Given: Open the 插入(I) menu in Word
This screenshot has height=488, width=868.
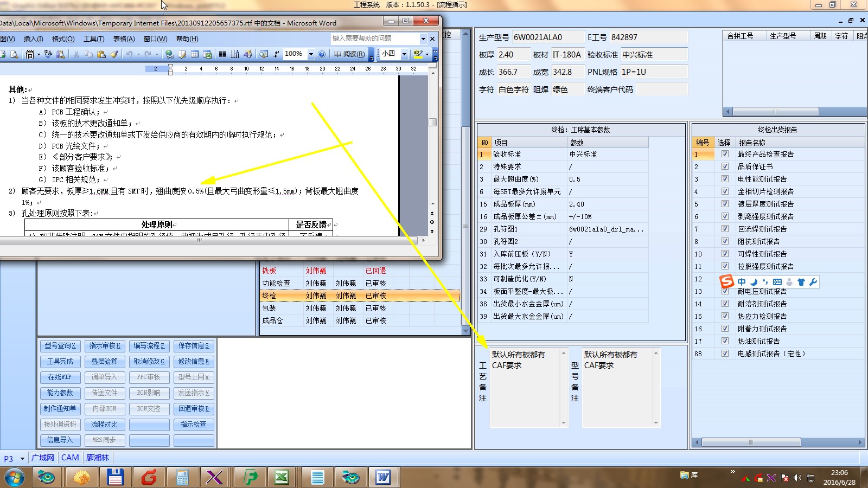Looking at the screenshot, I should (x=33, y=39).
